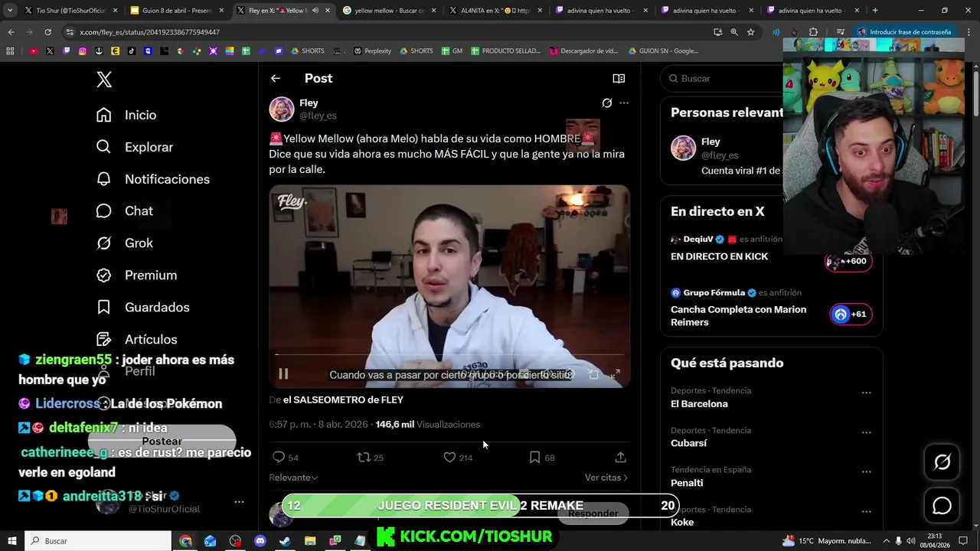Open el SALSEOMETRO de FLEY link
Screen dimensions: 980x551
pyautogui.click(x=343, y=399)
